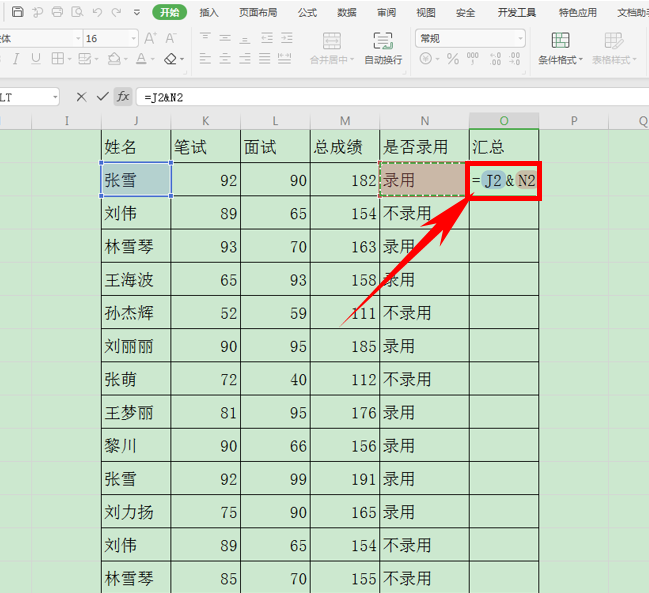This screenshot has height=593, width=649.
Task: Open the 数据 ribbon tab
Action: click(347, 12)
